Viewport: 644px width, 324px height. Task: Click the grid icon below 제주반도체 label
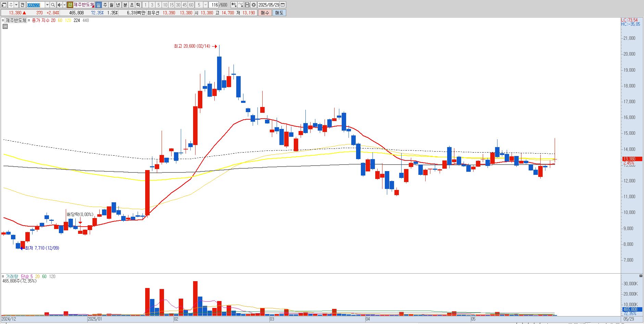(x=5, y=26)
